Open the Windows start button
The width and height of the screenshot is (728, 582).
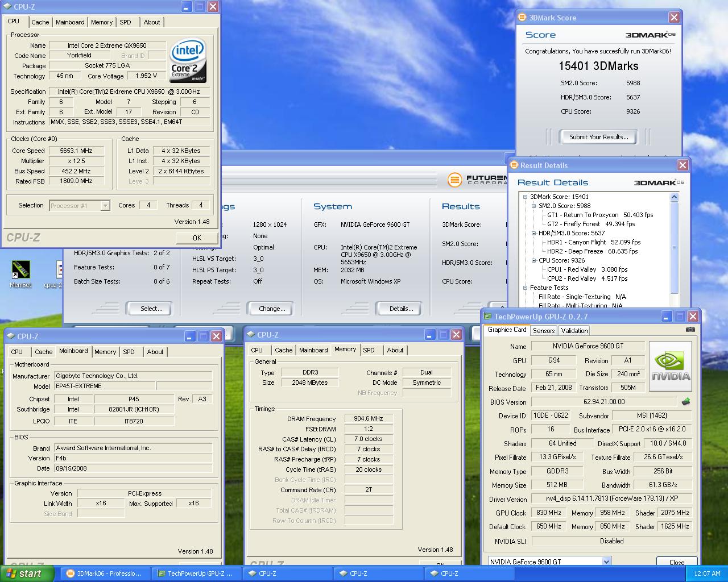[x=27, y=573]
